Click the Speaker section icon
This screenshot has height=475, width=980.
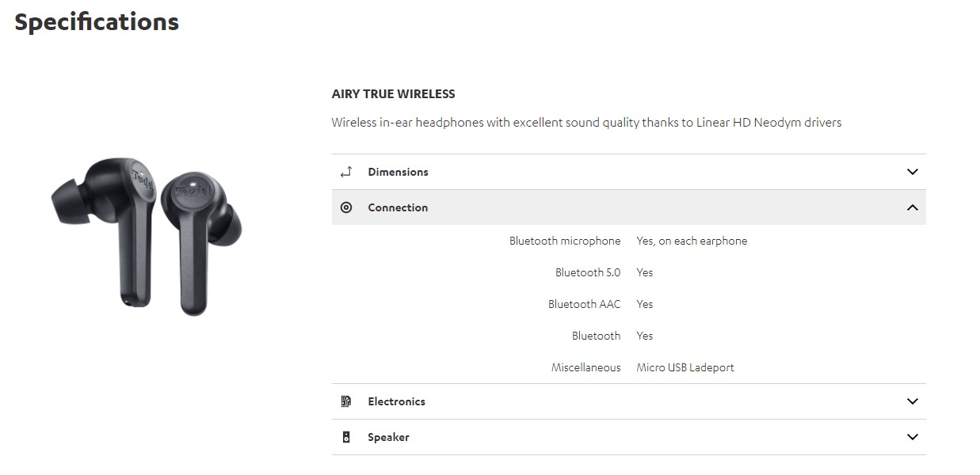click(345, 437)
